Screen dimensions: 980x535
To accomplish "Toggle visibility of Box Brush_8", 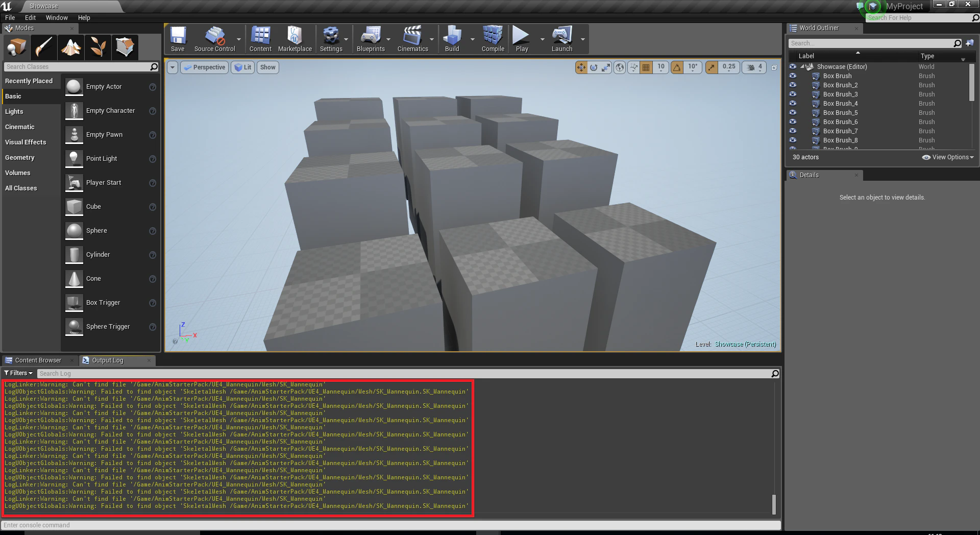I will [x=793, y=140].
